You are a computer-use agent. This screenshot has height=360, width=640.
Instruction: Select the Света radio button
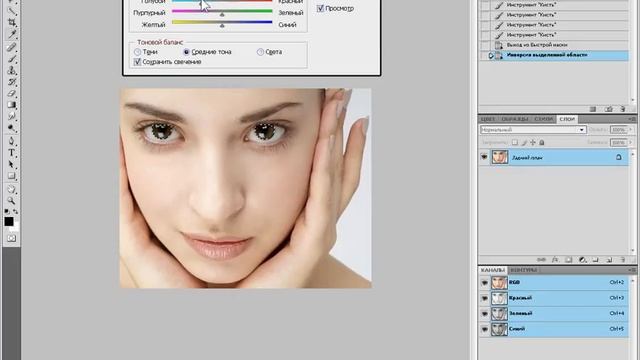[260, 52]
